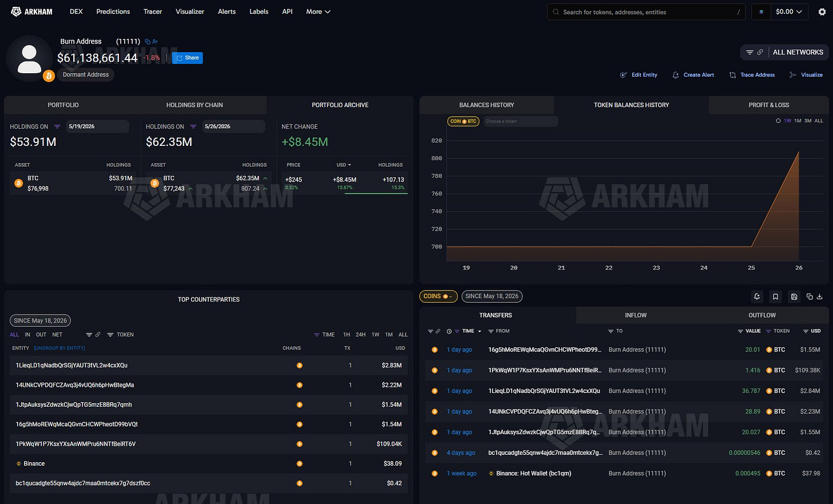Show IN counterparties only
The height and width of the screenshot is (504, 833).
(27, 335)
